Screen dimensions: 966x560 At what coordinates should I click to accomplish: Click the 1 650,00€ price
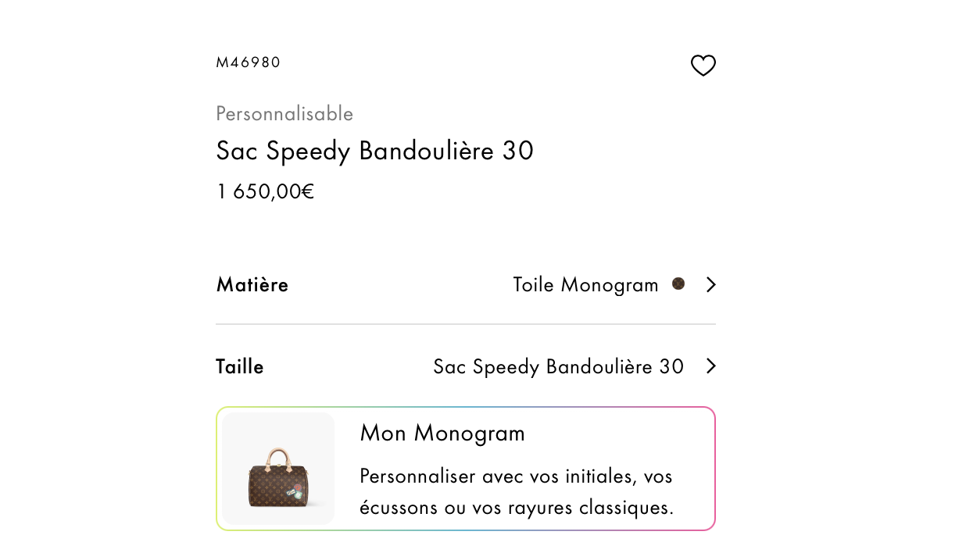coord(265,191)
